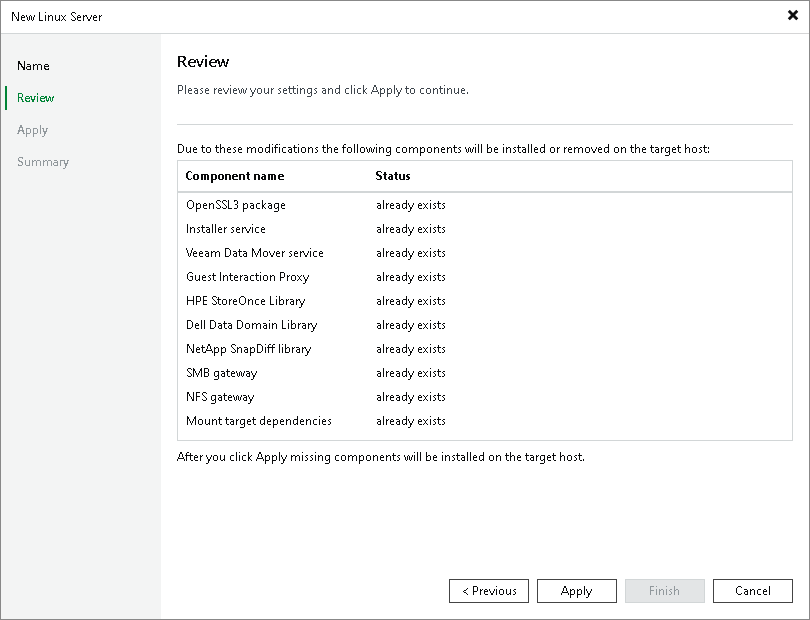
Task: Select the SMB gateway row
Action: [219, 372]
